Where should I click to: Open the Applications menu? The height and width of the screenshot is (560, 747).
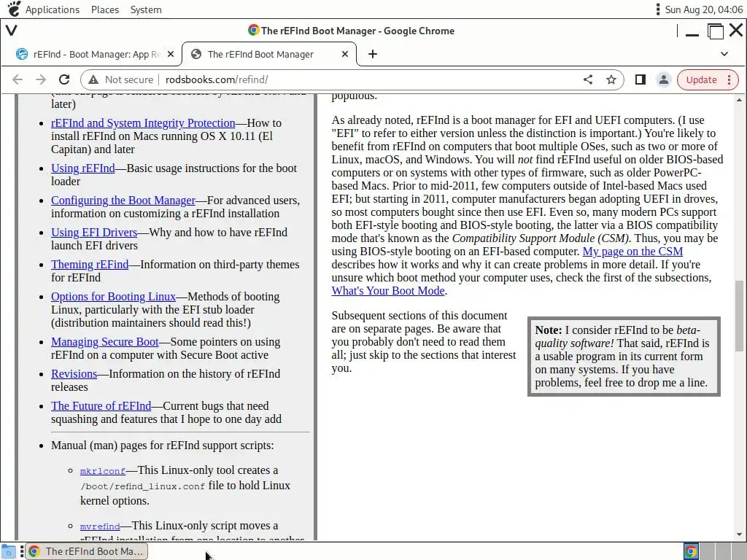click(x=53, y=9)
